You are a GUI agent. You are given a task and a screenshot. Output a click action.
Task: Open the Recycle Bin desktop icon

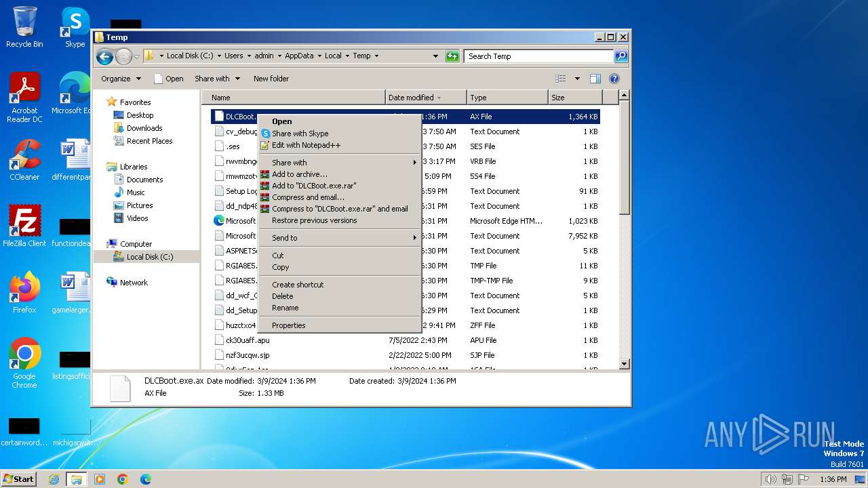tap(24, 27)
